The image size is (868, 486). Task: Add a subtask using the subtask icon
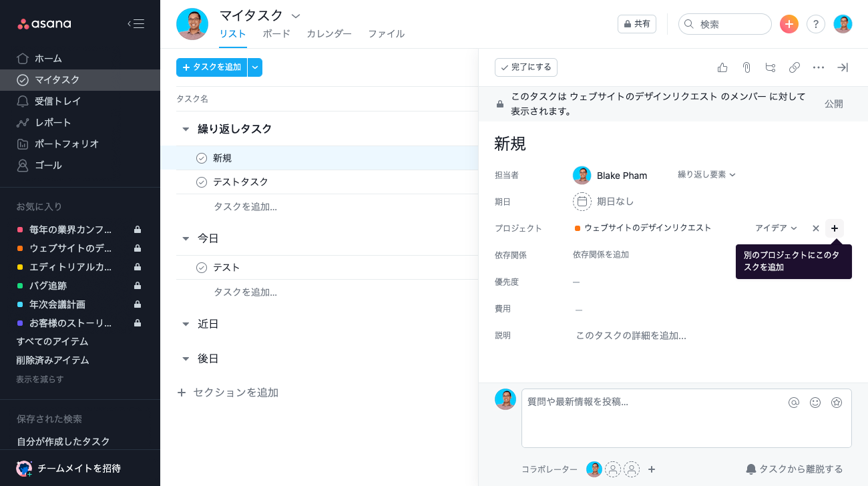(771, 67)
